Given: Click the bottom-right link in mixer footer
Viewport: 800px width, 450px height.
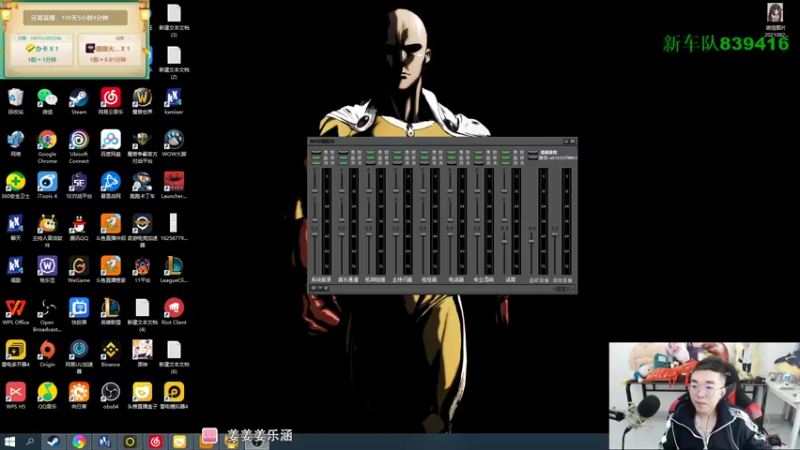Looking at the screenshot, I should click(x=564, y=289).
